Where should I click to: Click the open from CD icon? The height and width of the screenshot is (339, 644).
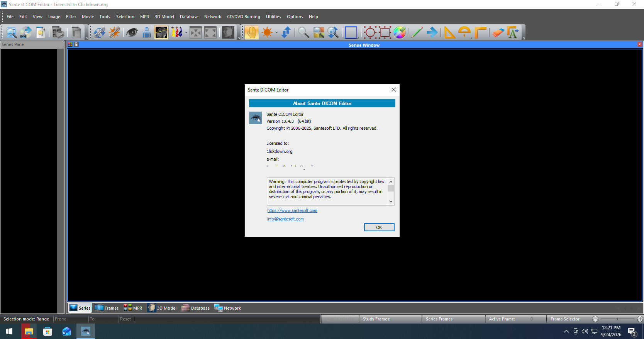click(x=26, y=32)
